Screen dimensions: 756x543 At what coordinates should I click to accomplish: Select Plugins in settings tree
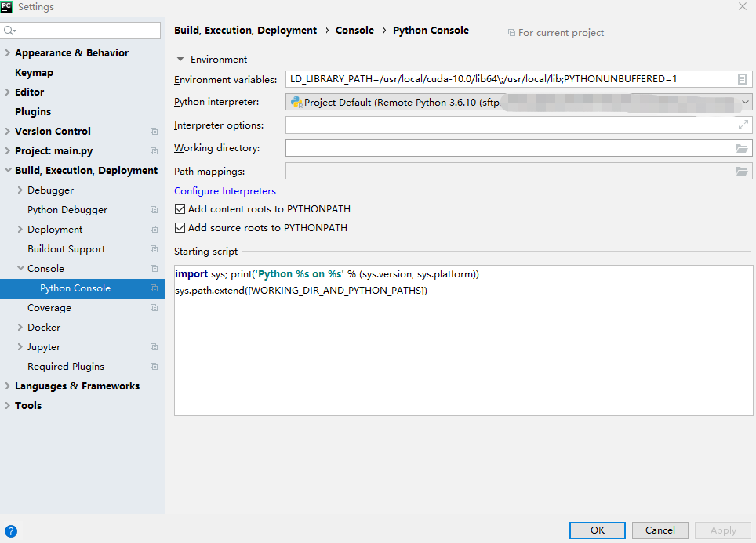point(33,111)
